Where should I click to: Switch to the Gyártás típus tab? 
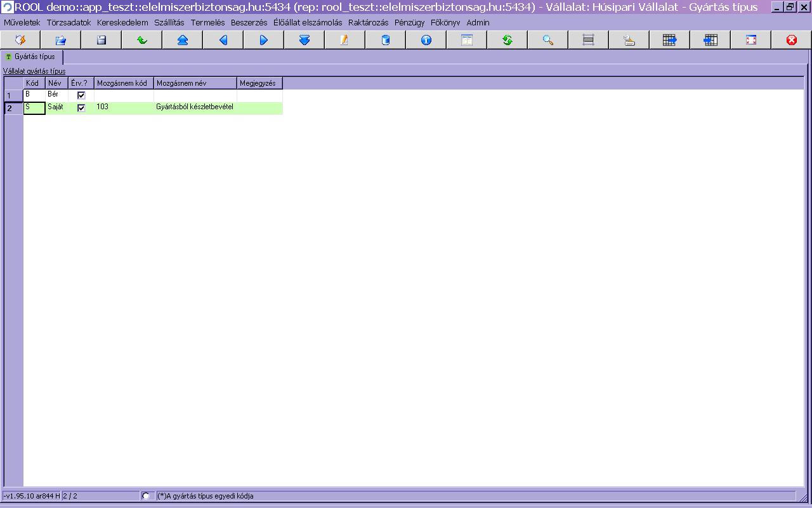click(x=32, y=57)
